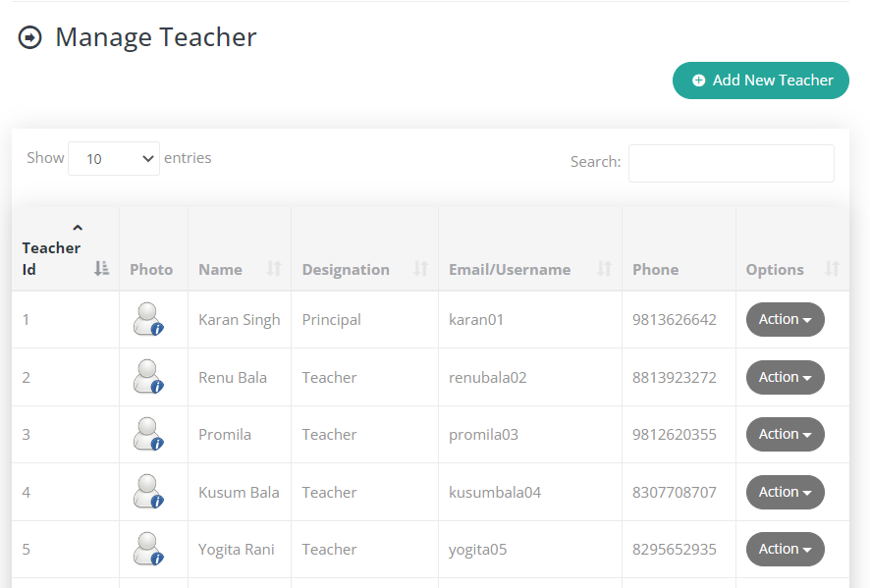This screenshot has width=870, height=588.
Task: Open the Action dropdown for Promila
Action: [x=785, y=434]
